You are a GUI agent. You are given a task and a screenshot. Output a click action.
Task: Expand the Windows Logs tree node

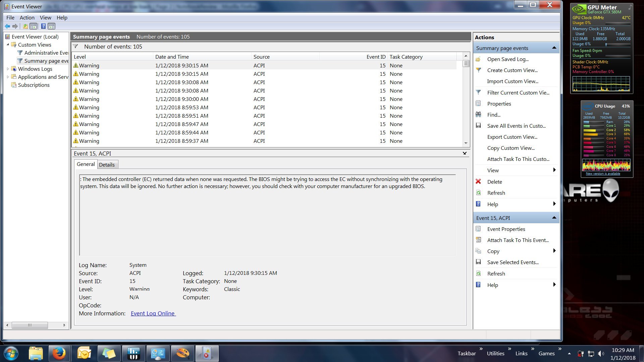tap(8, 69)
